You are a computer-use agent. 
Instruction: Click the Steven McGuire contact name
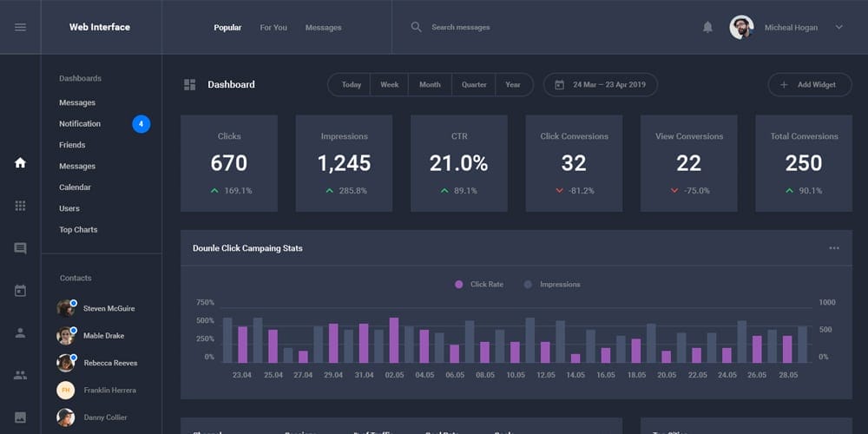(109, 308)
